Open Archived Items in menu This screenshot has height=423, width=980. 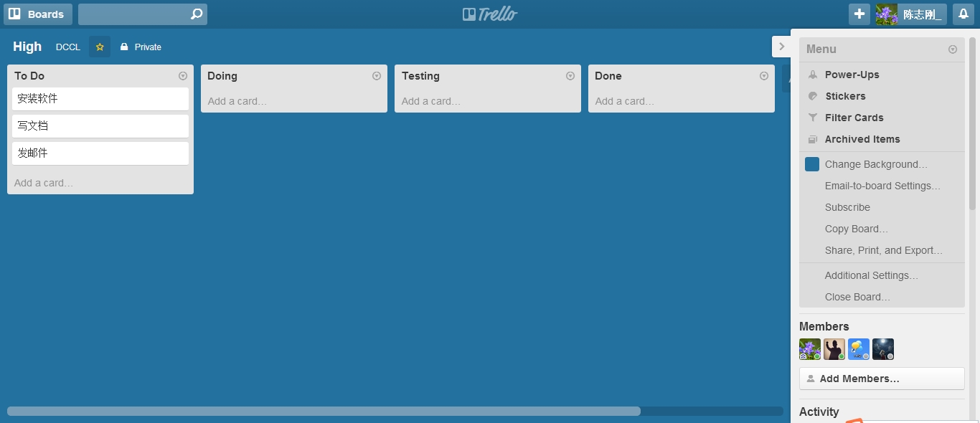click(x=862, y=139)
